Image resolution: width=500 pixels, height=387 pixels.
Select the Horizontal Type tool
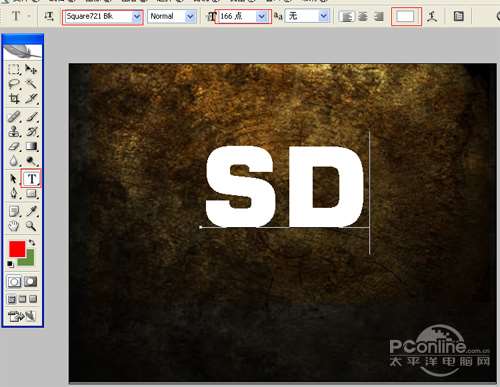pos(31,179)
